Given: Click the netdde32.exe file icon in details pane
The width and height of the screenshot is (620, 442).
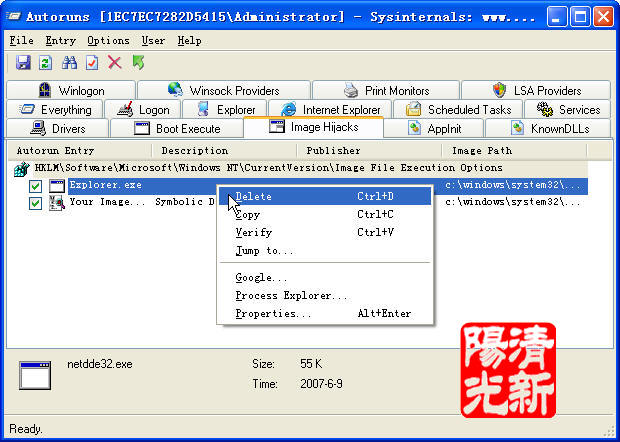Looking at the screenshot, I should [35, 375].
